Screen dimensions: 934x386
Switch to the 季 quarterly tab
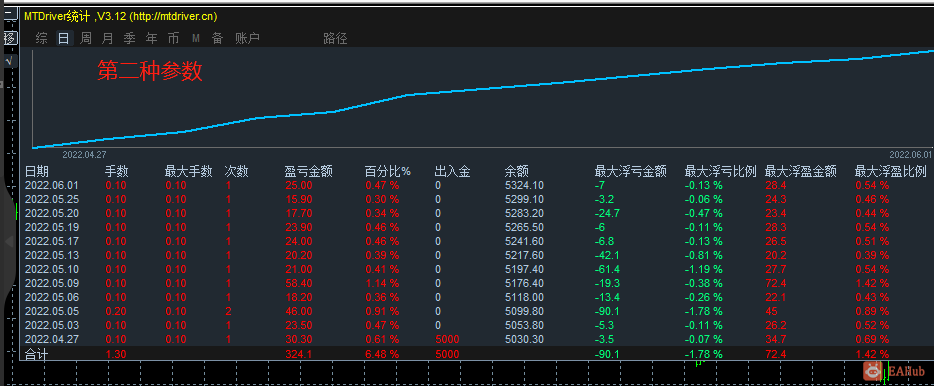coord(129,39)
